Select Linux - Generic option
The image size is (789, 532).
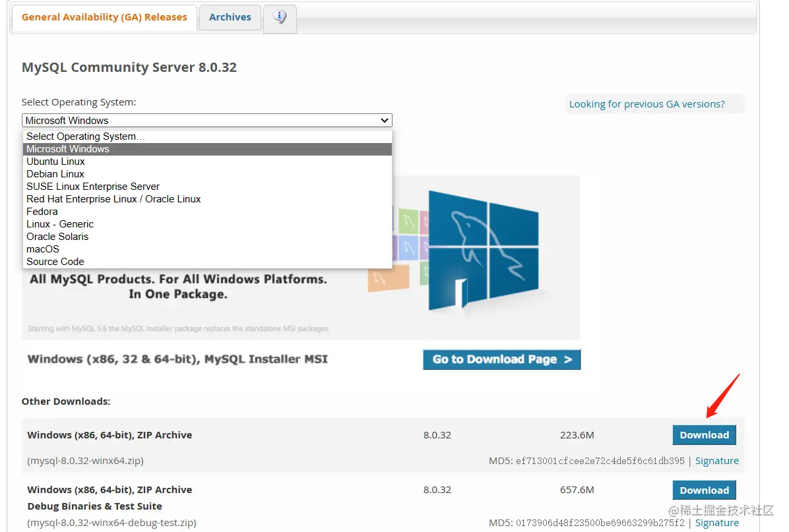207,224
